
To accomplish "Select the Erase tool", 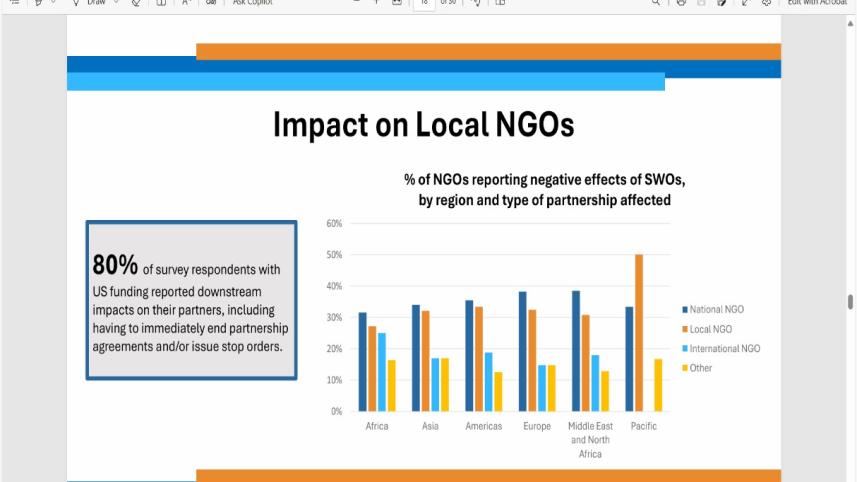I will [136, 3].
